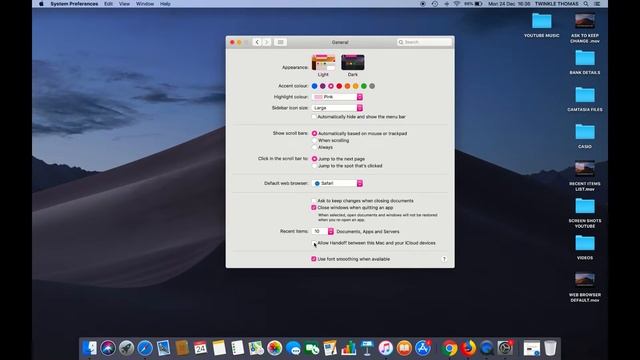Image resolution: width=640 pixels, height=360 pixels.
Task: Open the help question mark button
Action: pos(444,259)
